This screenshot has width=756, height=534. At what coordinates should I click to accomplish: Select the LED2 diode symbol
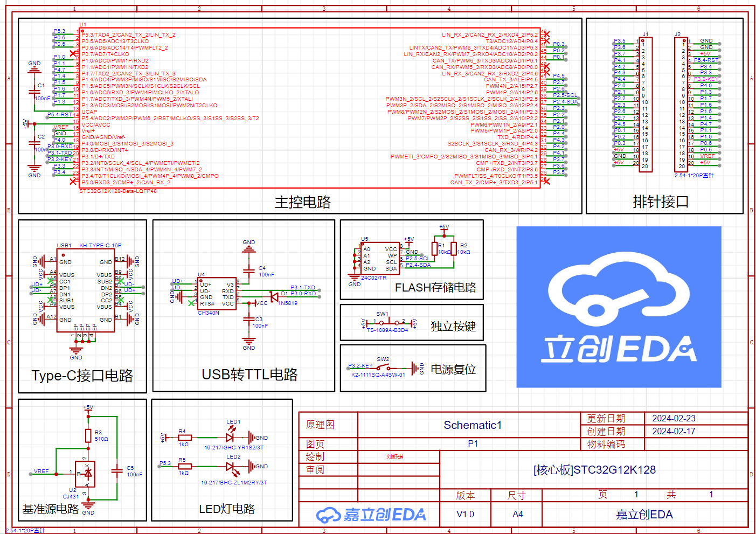(x=230, y=466)
